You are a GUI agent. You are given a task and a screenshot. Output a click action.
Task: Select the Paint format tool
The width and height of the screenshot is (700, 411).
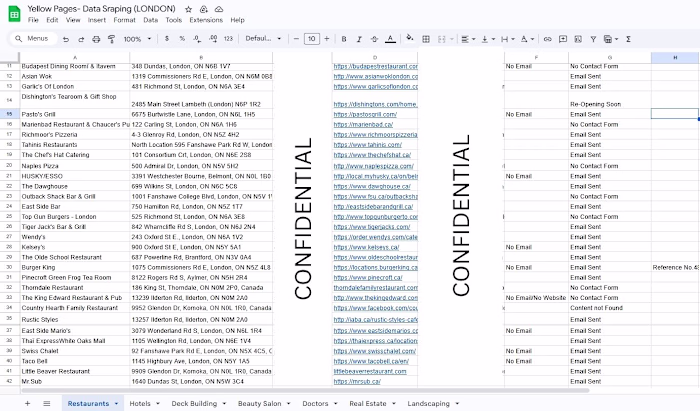112,39
